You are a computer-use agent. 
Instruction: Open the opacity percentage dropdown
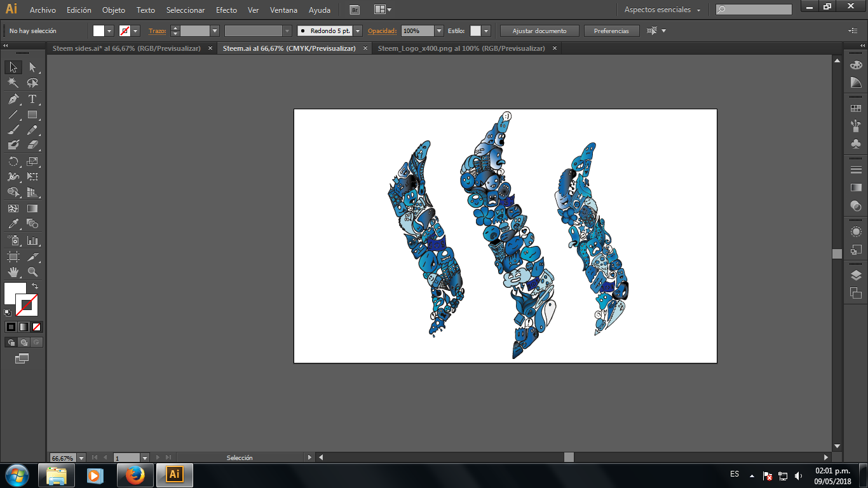[439, 30]
